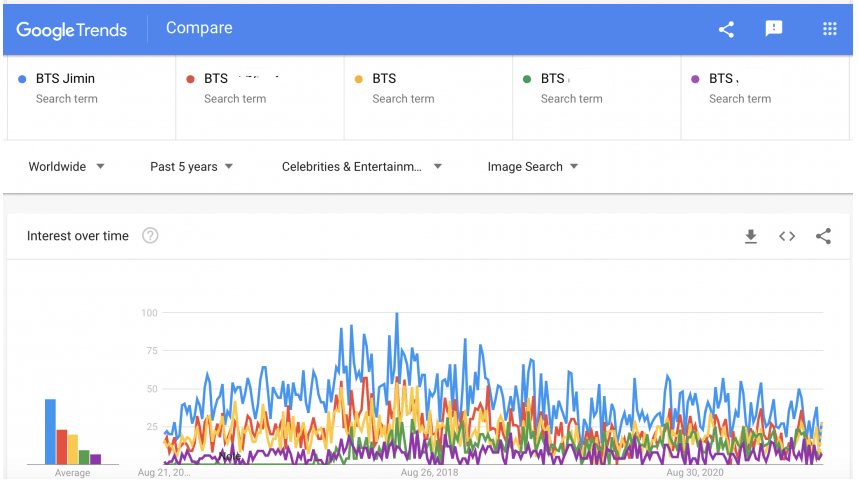
Task: Open the embed code icon
Action: [x=787, y=236]
